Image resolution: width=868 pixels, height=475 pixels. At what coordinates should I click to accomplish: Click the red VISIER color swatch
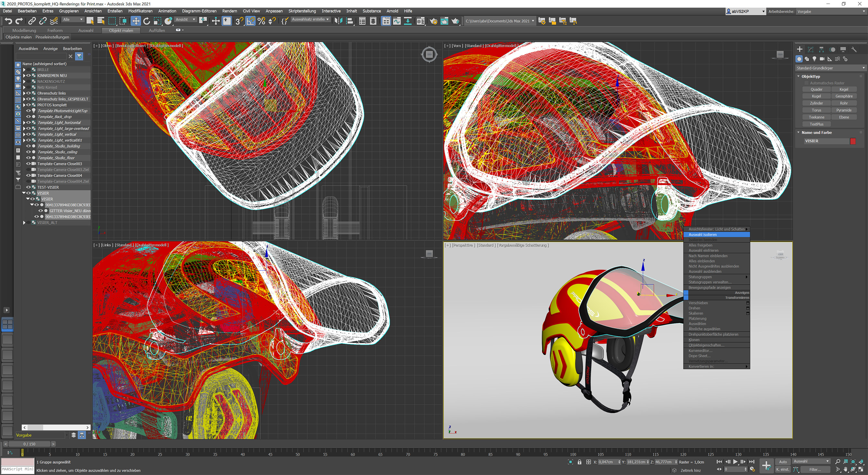[x=853, y=141]
